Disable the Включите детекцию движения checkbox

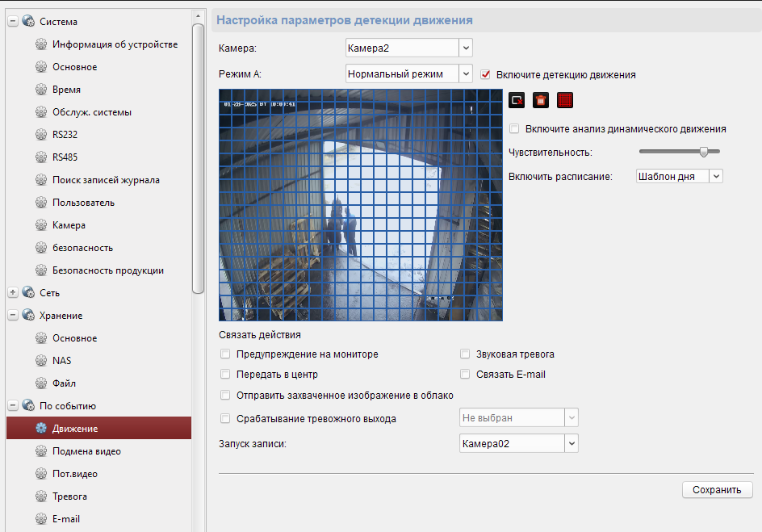click(x=486, y=75)
